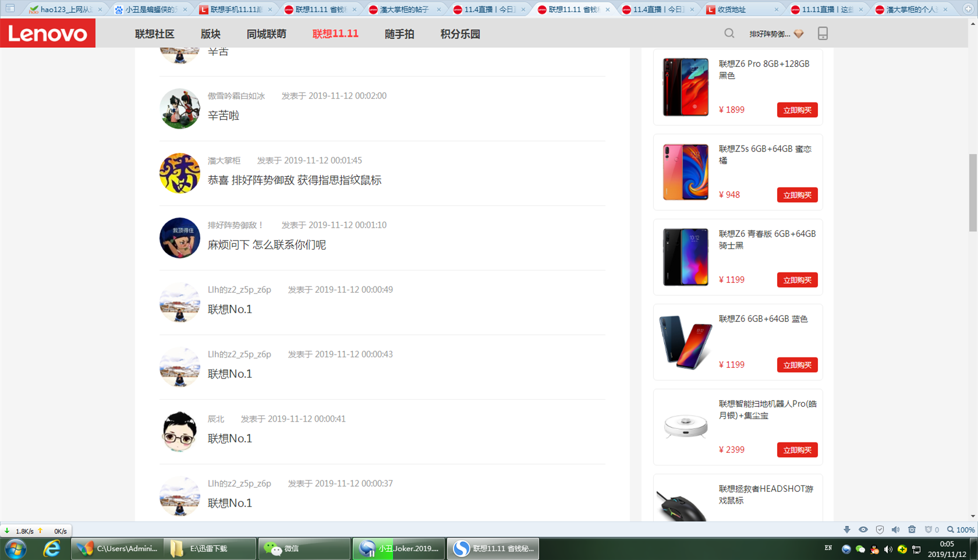Click the robot vacuum product image
978x560 pixels.
click(685, 426)
